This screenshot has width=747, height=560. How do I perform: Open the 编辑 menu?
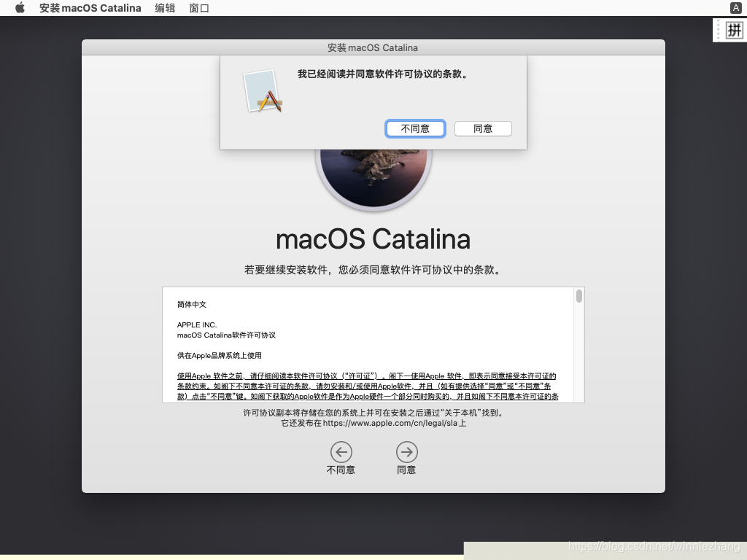pyautogui.click(x=165, y=8)
